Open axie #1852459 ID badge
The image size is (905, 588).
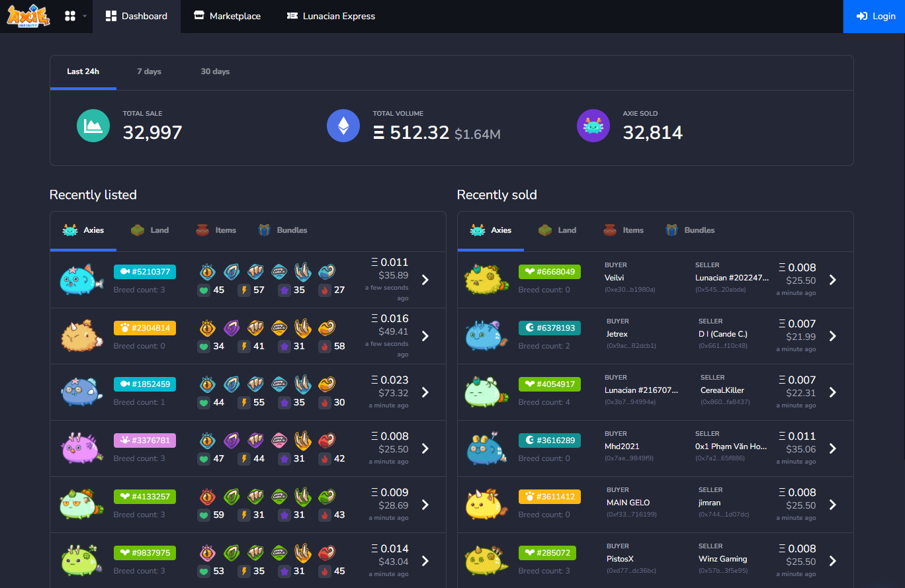145,384
